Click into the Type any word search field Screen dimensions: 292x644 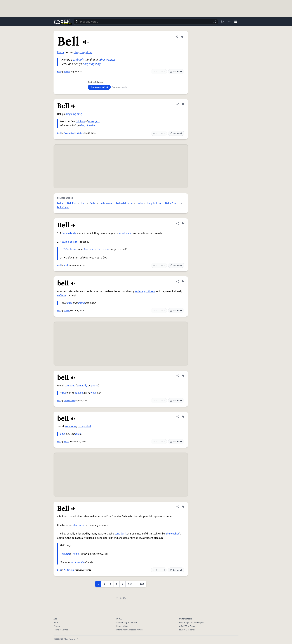pyautogui.click(x=145, y=22)
